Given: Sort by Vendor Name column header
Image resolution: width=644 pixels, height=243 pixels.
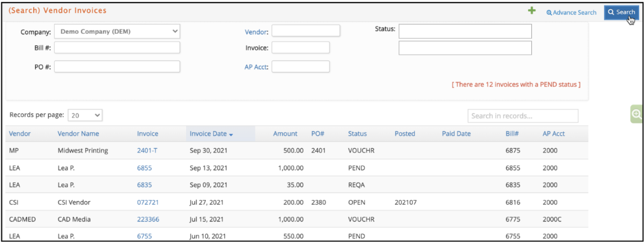Looking at the screenshot, I should coord(78,133).
